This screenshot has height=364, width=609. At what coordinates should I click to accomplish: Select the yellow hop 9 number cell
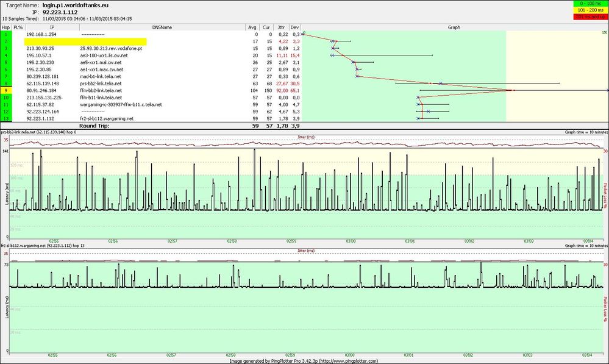[5, 90]
